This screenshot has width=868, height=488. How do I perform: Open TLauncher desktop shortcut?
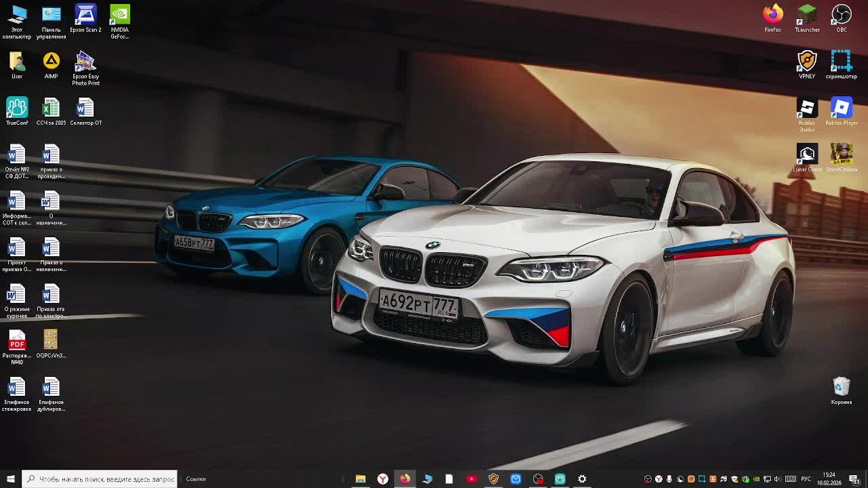click(807, 18)
